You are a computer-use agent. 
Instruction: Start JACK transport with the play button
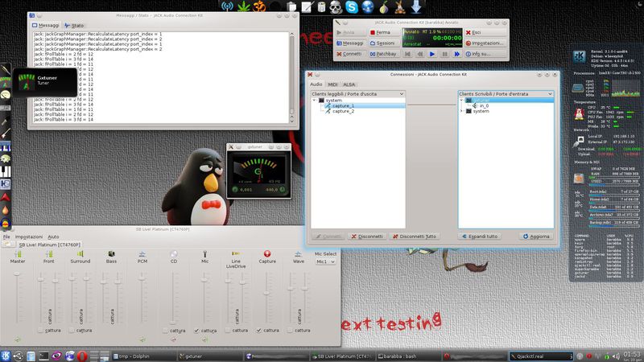pyautogui.click(x=432, y=54)
